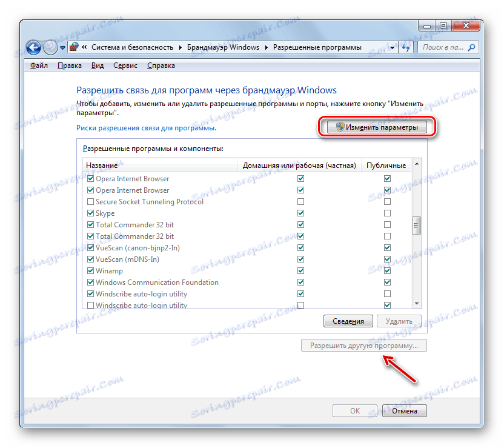This screenshot has height=448, width=504.
Task: Click the refresh address button
Action: (406, 48)
